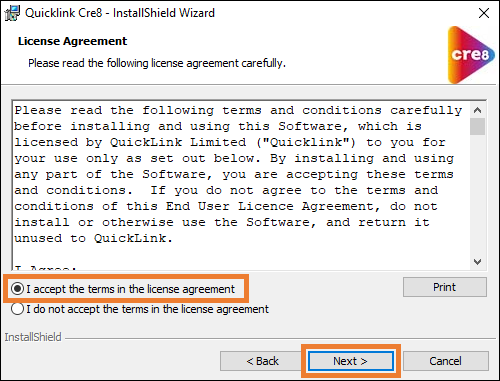Viewport: 500px width, 381px height.
Task: Click the license scrollbar up arrow
Action: [x=477, y=110]
